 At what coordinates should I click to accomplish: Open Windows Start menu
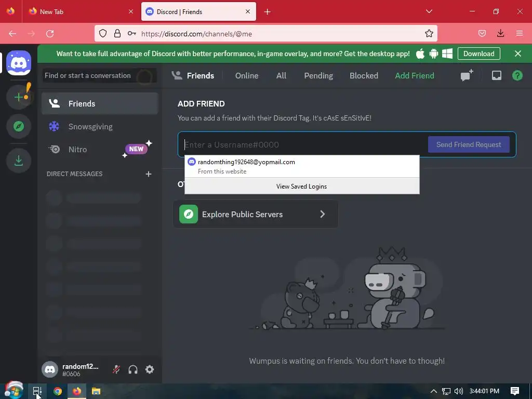[x=14, y=391]
